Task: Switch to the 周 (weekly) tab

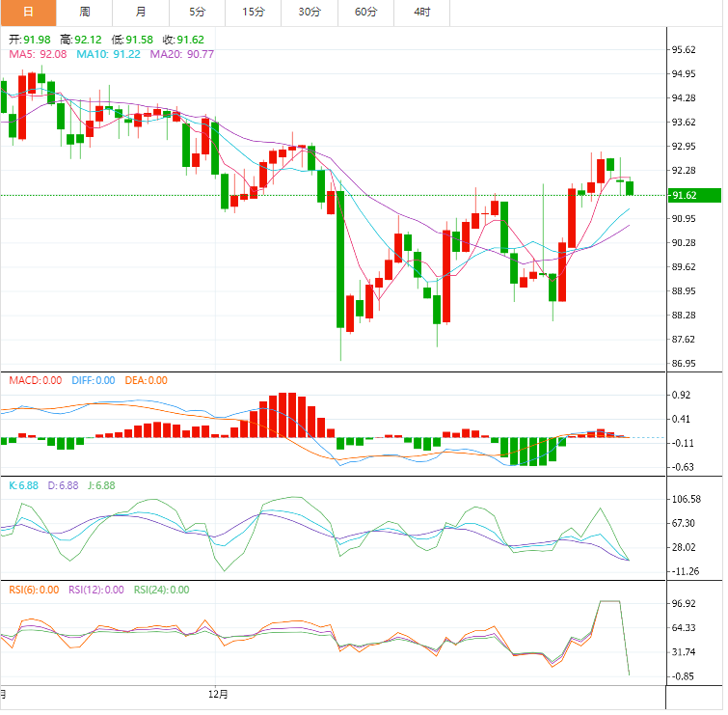Action: pos(85,13)
